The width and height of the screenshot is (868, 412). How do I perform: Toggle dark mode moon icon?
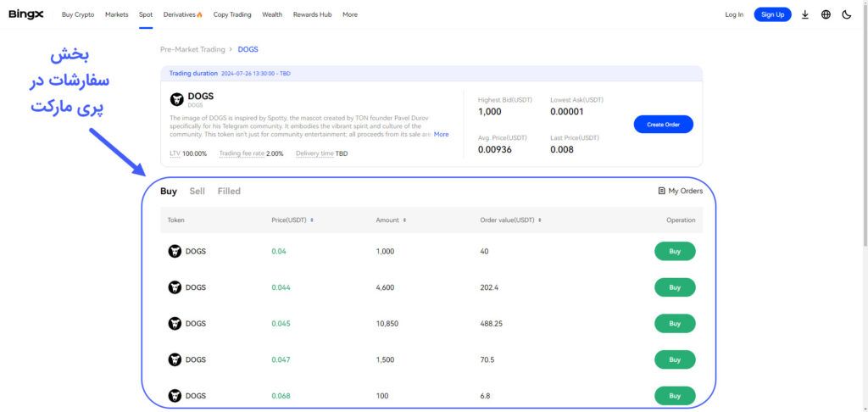point(846,14)
